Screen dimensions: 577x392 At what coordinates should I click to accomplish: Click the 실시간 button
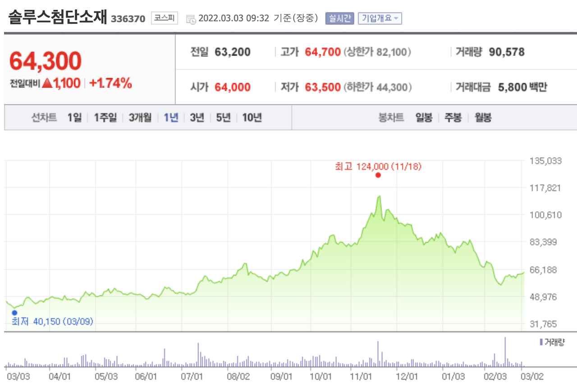point(339,18)
